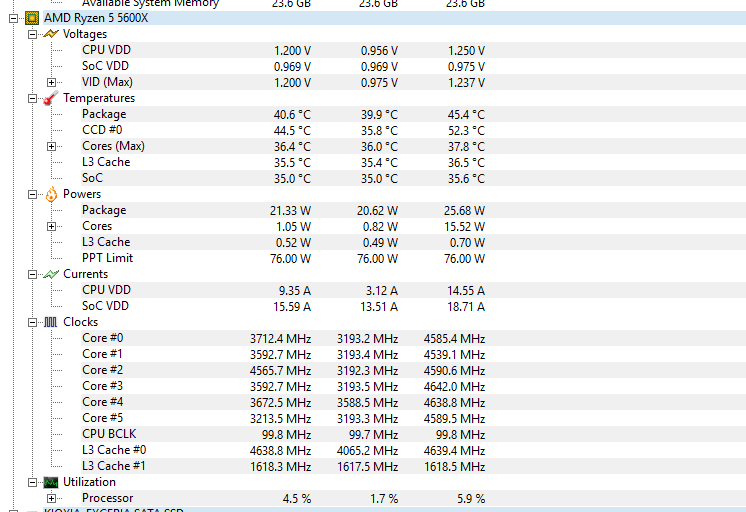Click the 1.250 V CPU VDD max value

coord(466,51)
